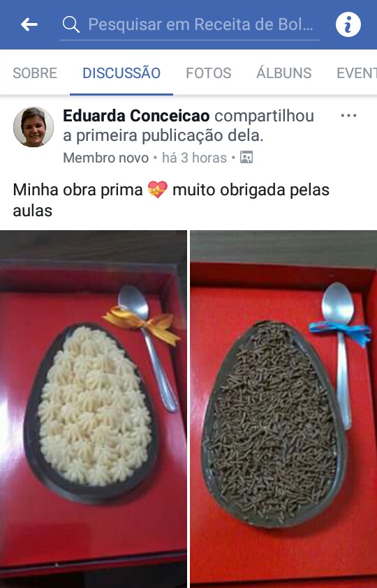Screen dimensions: 377x588
Task: Open the post options three-dot menu
Action: tap(348, 116)
